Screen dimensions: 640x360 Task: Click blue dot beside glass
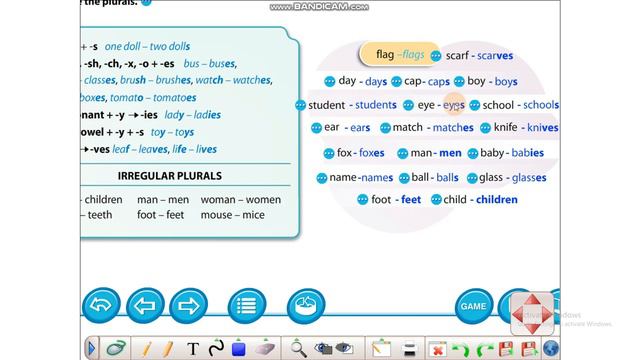(x=472, y=178)
